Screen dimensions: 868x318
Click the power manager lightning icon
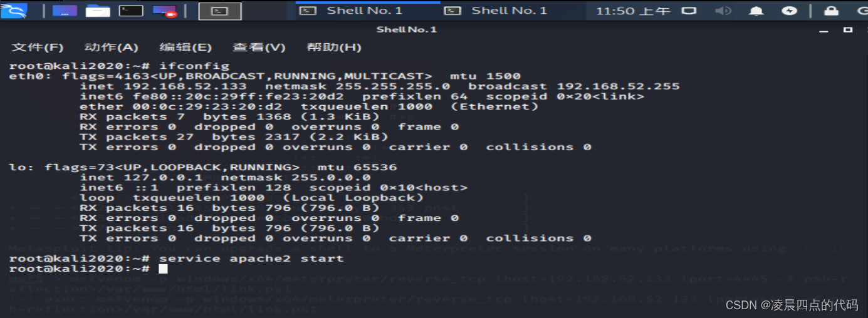click(x=790, y=11)
